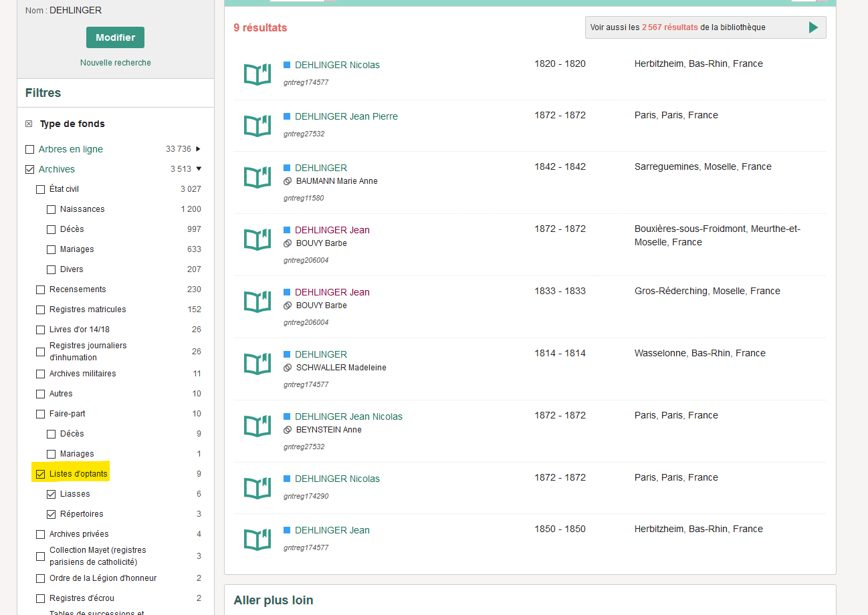This screenshot has height=615, width=868.
Task: Collapse the Archives filter section arrow
Action: [199, 169]
